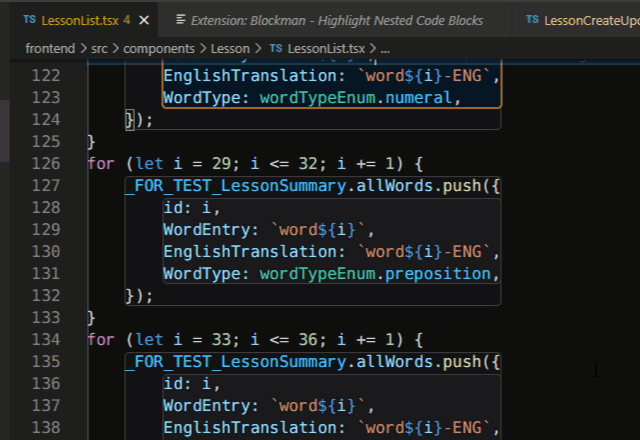Viewport: 640px width, 440px height.
Task: Expand chevron after components breadcrumb
Action: (x=203, y=49)
